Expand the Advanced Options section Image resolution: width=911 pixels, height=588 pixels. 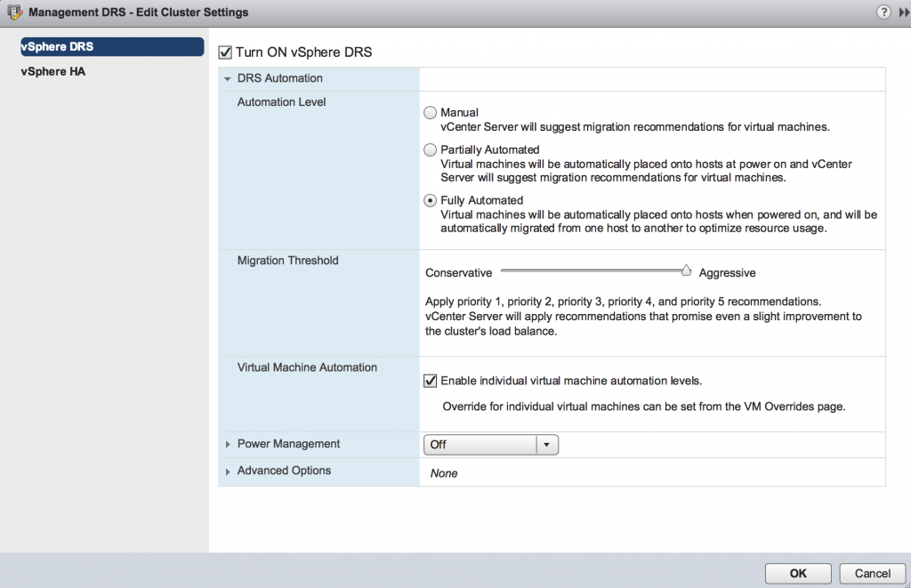tap(228, 471)
